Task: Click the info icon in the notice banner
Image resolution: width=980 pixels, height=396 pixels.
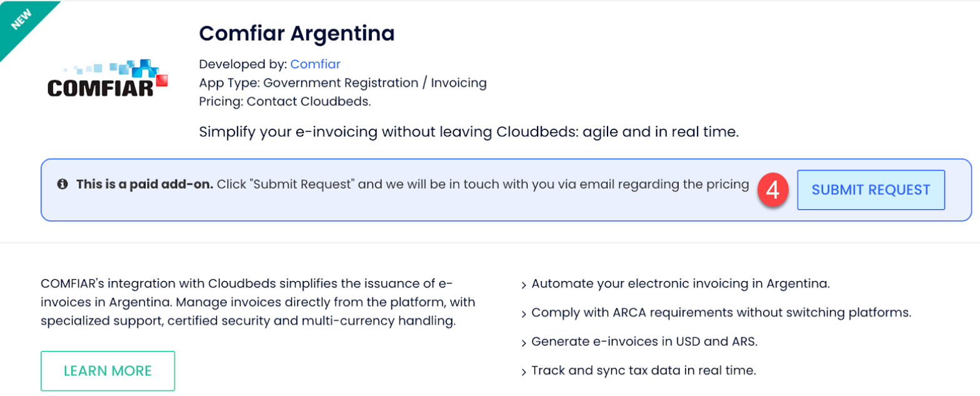Action: (x=62, y=185)
